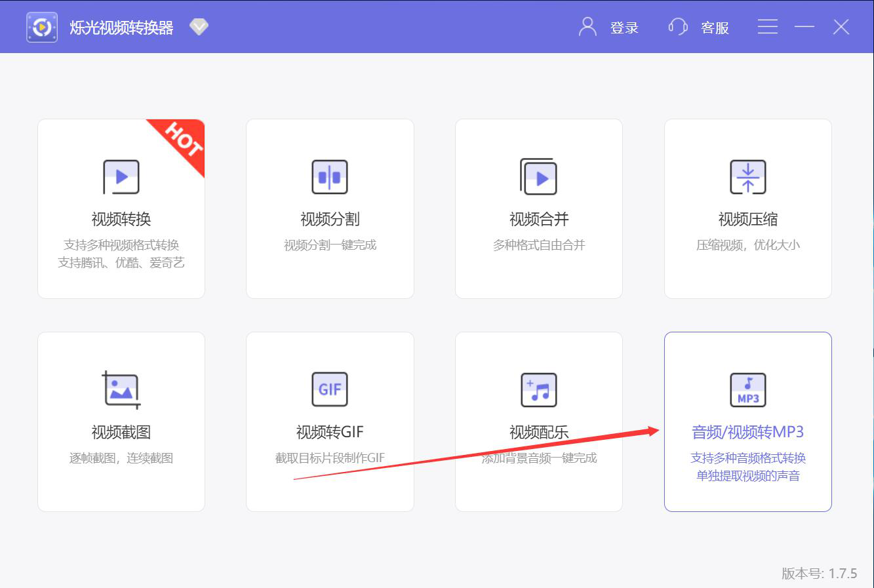874x588 pixels.
Task: Open login via 登录 text
Action: click(624, 28)
